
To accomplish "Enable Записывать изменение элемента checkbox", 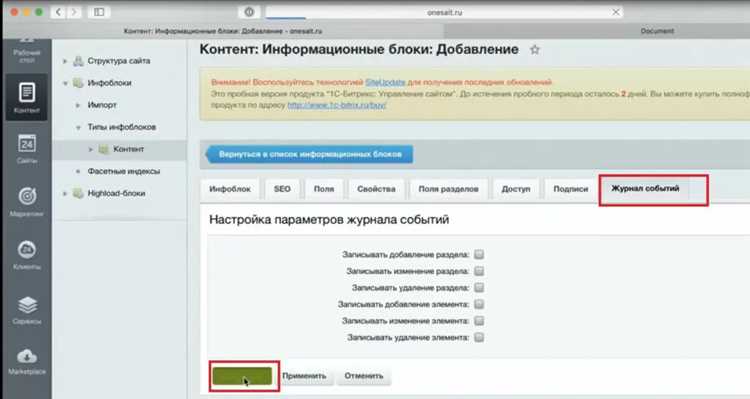I will tap(479, 321).
